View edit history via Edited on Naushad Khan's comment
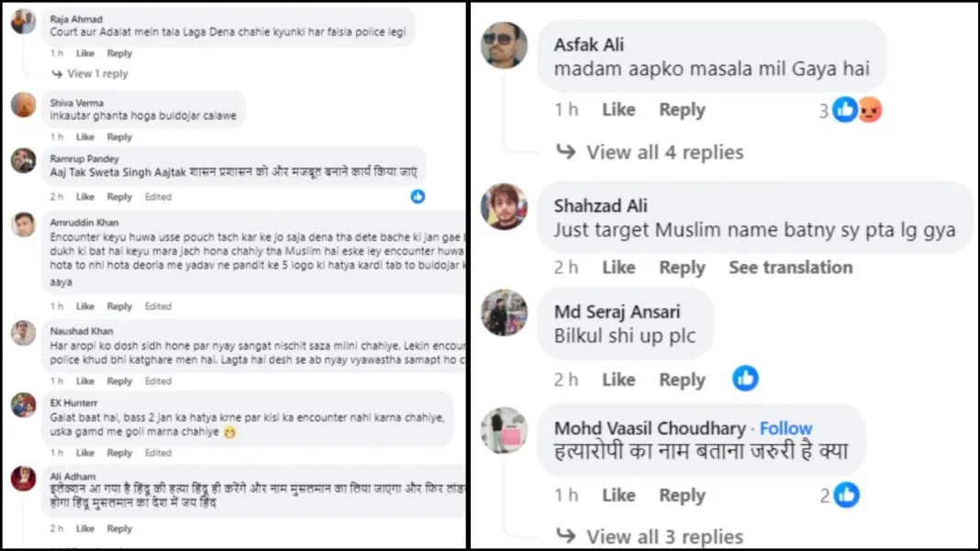 158,380
